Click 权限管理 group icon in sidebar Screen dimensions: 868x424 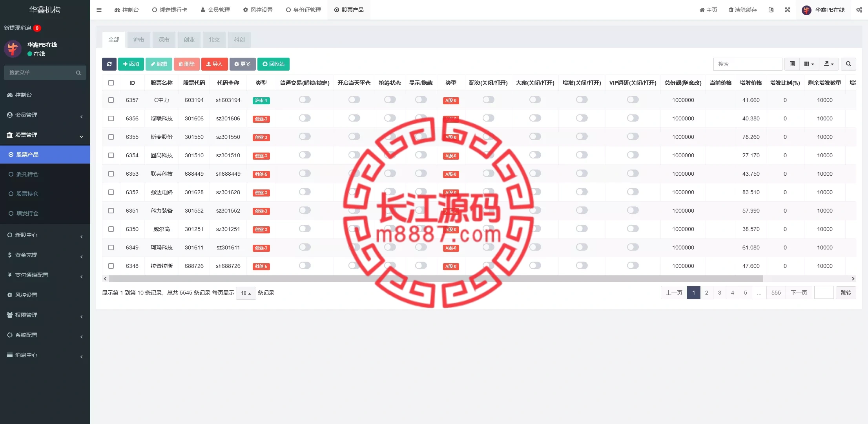[x=10, y=315]
